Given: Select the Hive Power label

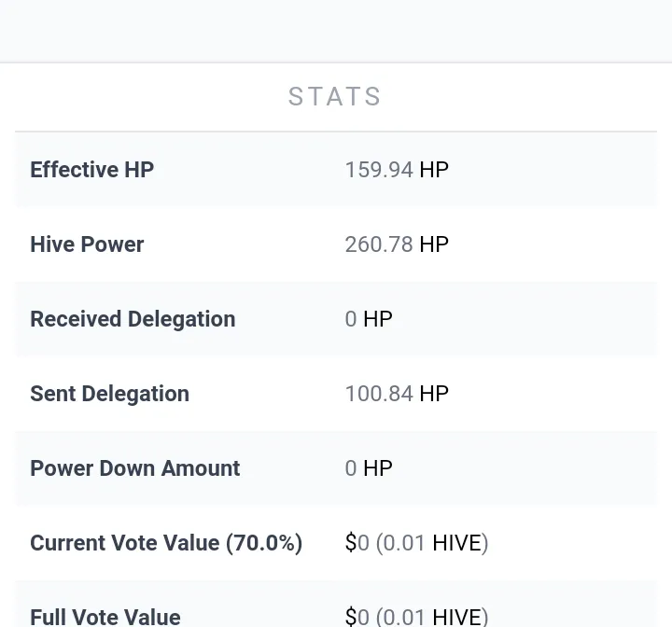Looking at the screenshot, I should [x=87, y=244].
